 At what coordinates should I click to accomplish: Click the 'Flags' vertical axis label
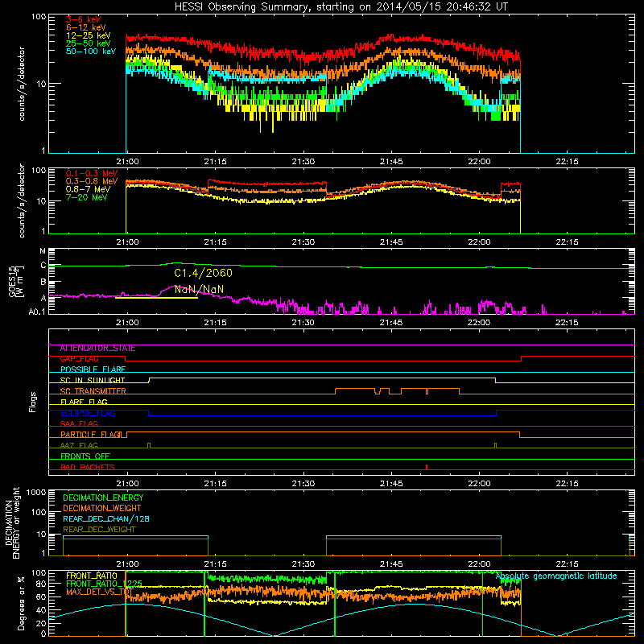(x=33, y=402)
